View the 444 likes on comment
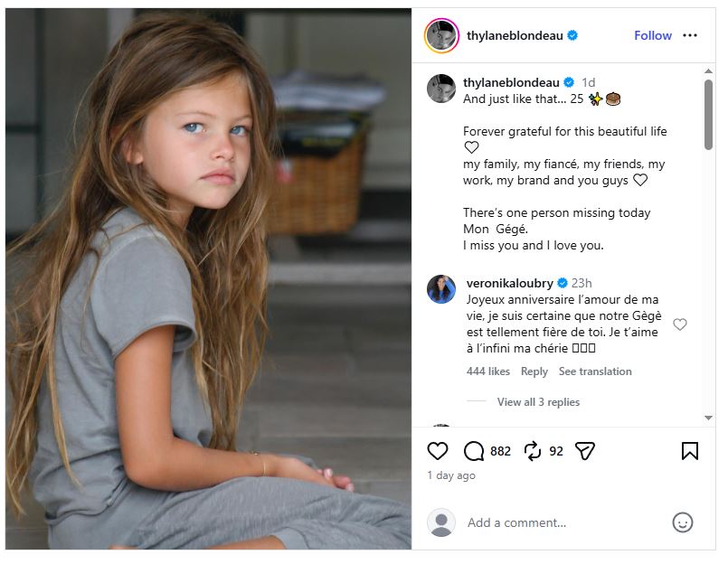Image resolution: width=728 pixels, height=564 pixels. click(488, 371)
